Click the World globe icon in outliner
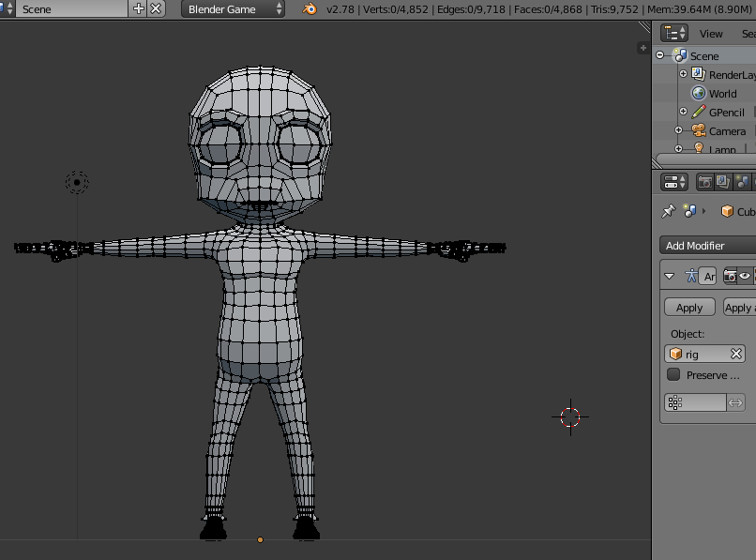 (699, 94)
